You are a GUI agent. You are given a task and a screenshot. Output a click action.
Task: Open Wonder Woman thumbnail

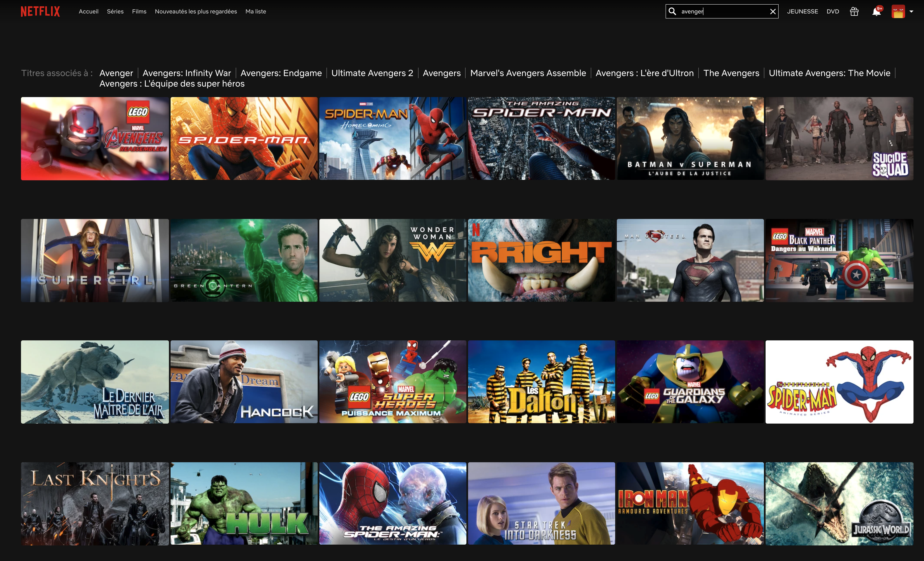(x=393, y=260)
